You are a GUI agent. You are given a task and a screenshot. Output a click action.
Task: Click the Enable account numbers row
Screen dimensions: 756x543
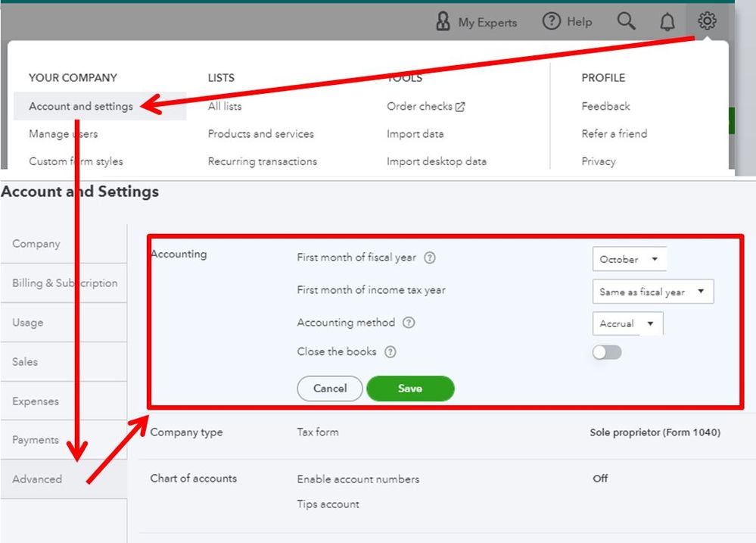[358, 479]
